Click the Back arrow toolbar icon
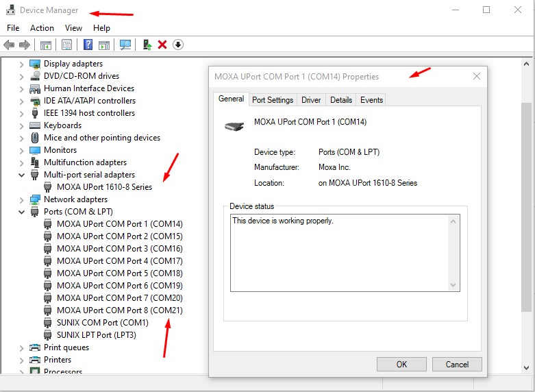The image size is (535, 392). [9, 45]
